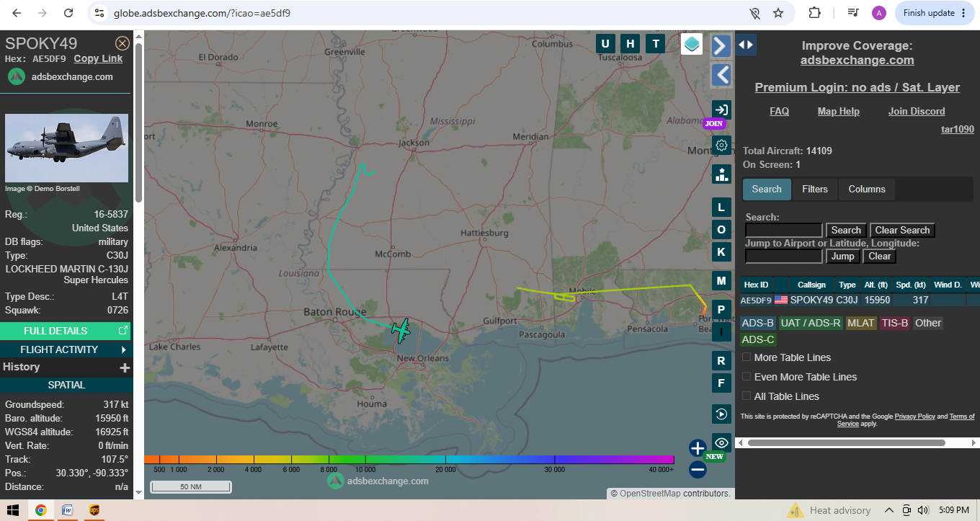Toggle the L map option
Viewport: 980px width, 521px height.
pyautogui.click(x=721, y=208)
